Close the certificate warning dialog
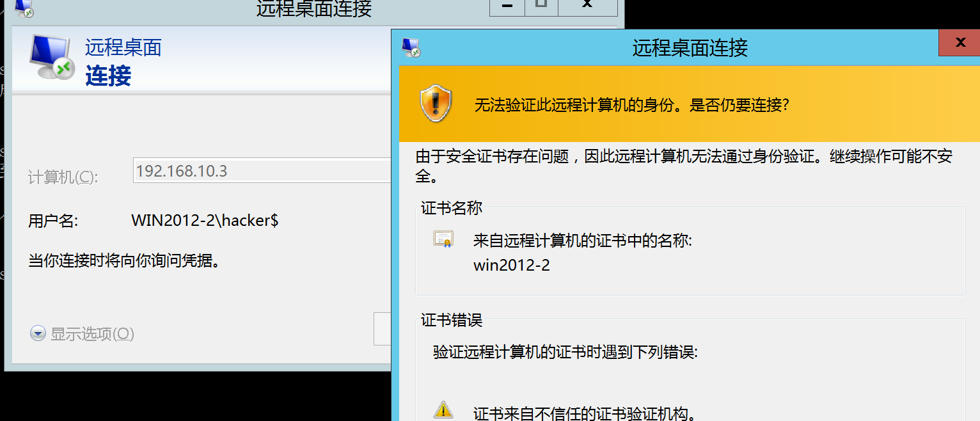 coord(960,44)
